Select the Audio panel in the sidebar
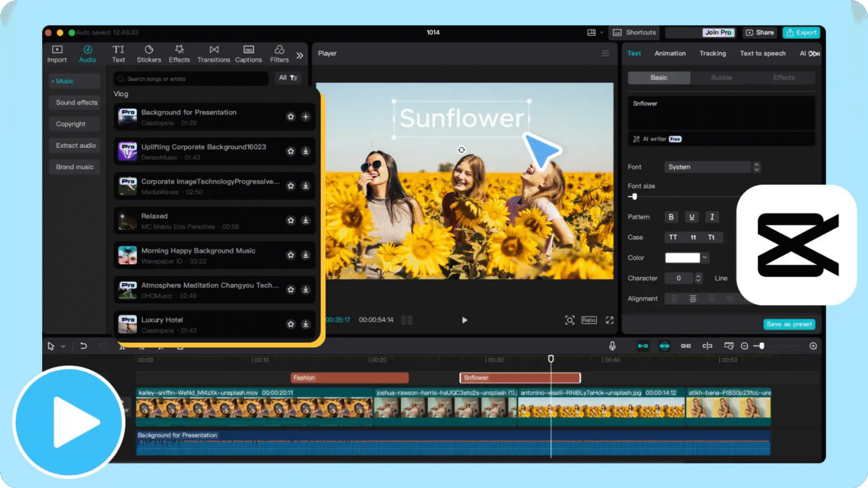The image size is (868, 488). click(87, 54)
